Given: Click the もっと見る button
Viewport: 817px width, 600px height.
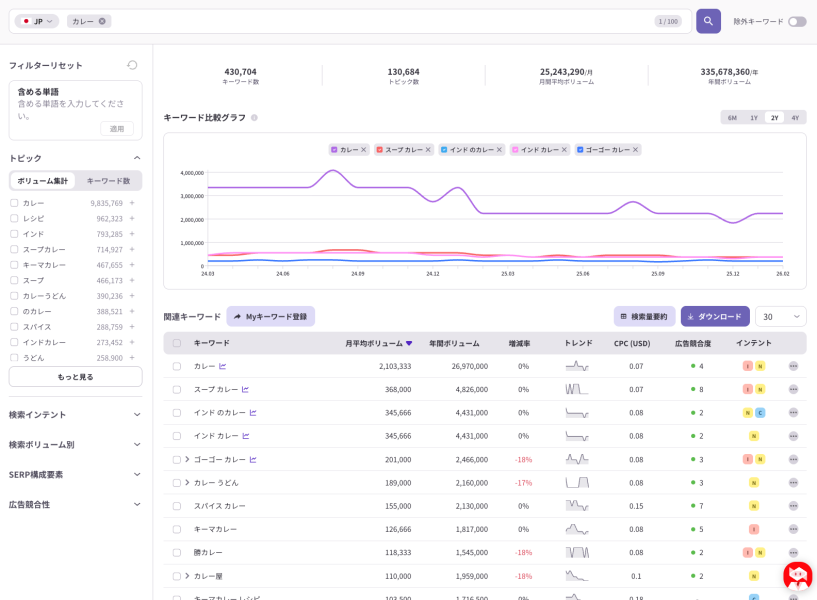Looking at the screenshot, I should click(x=75, y=376).
